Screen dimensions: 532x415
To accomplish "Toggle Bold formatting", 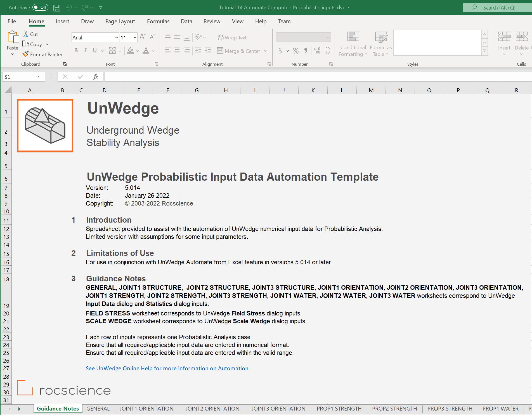I will [x=76, y=51].
